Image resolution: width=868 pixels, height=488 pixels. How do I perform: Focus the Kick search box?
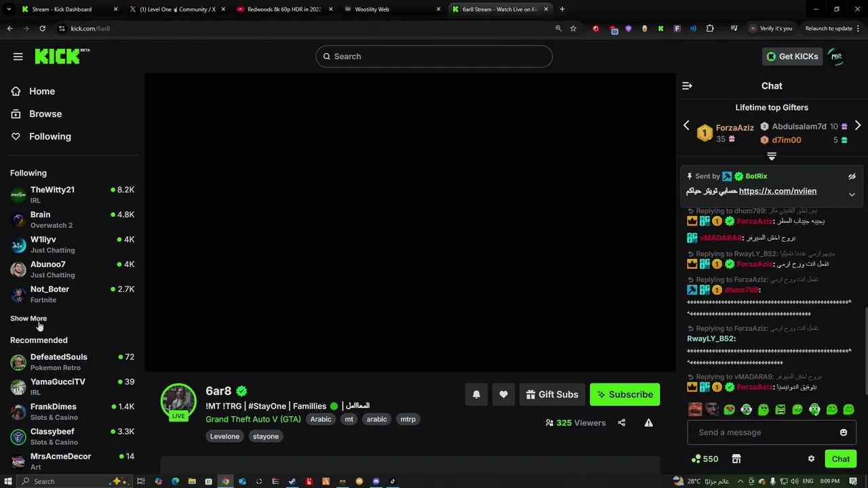click(x=434, y=56)
